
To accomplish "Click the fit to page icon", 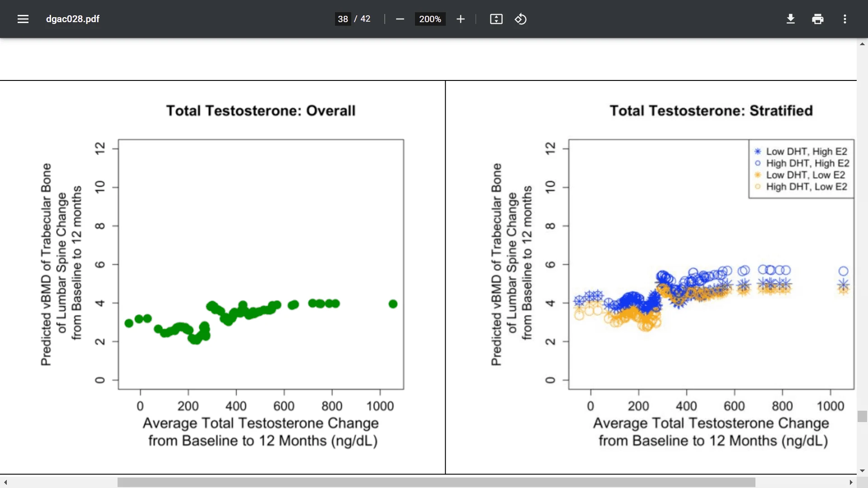I will (x=496, y=19).
